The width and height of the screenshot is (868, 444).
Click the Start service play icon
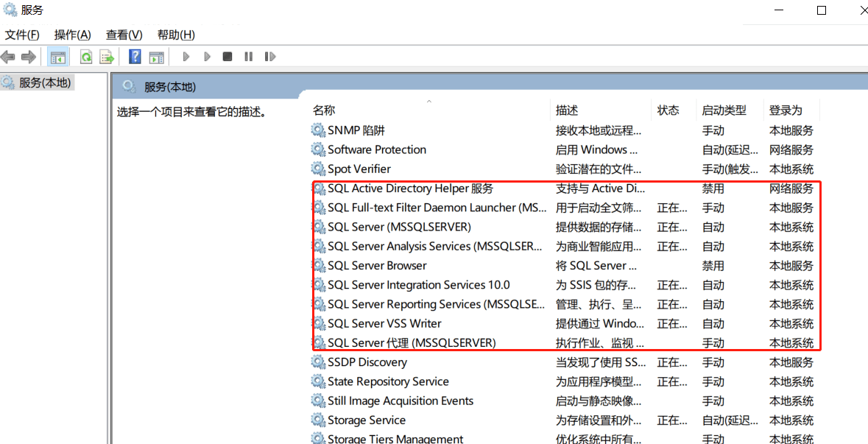coord(186,57)
